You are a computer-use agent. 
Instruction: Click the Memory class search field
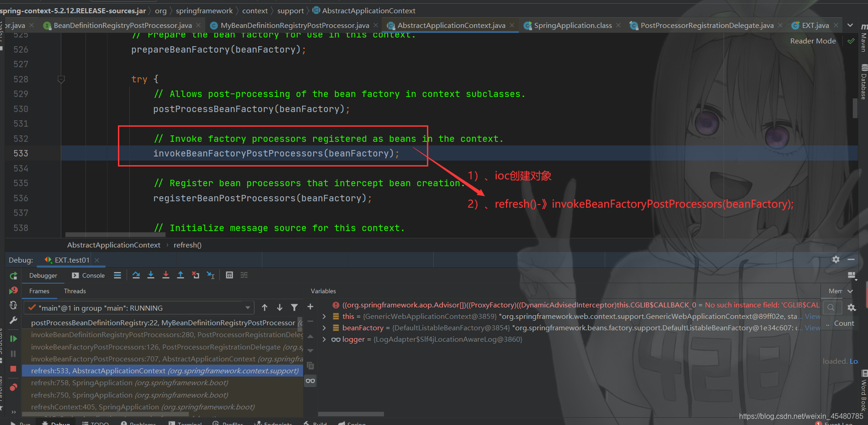pyautogui.click(x=831, y=307)
